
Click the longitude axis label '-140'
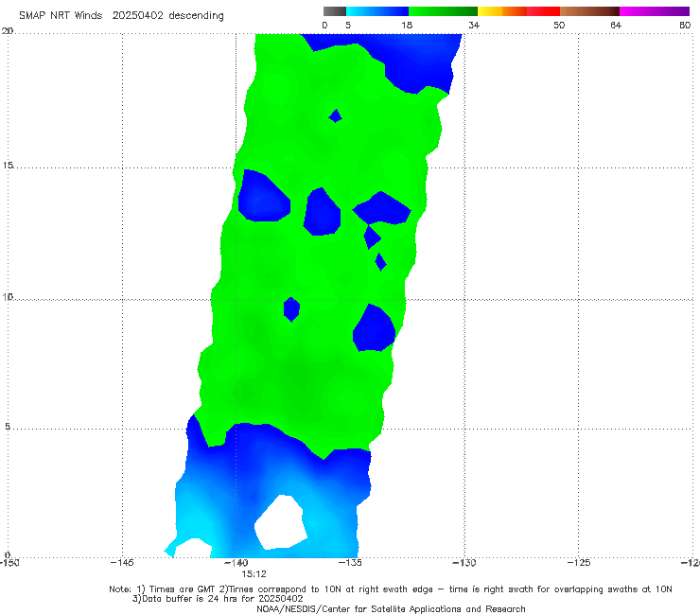click(236, 562)
